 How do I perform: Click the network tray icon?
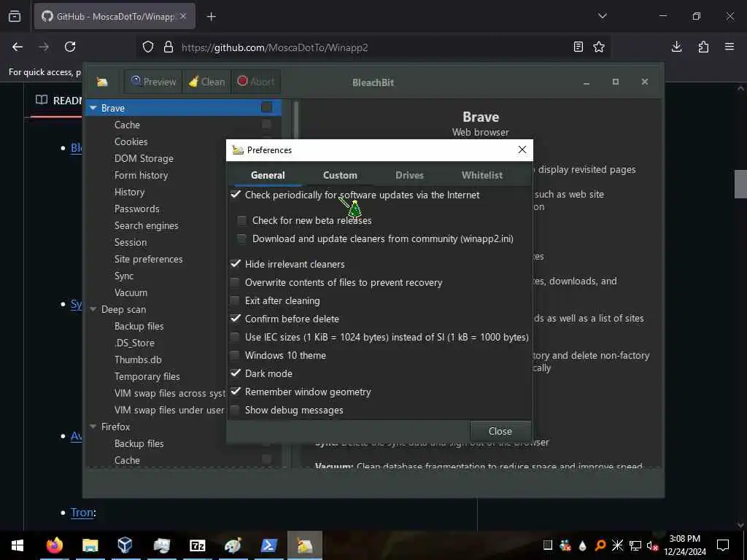tap(635, 545)
